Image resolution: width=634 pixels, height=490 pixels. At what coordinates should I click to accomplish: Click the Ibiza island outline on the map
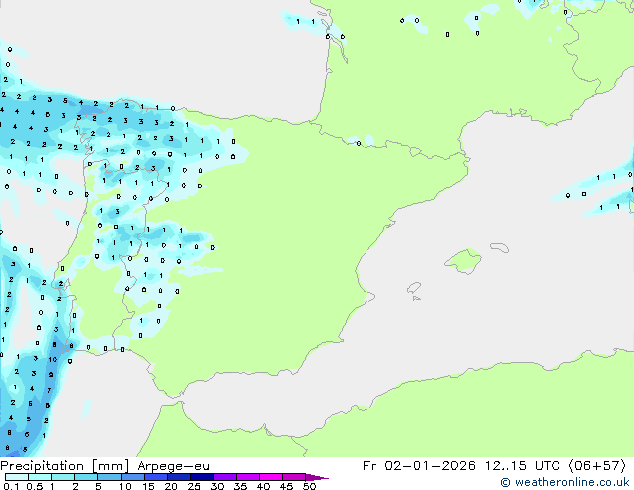click(414, 288)
